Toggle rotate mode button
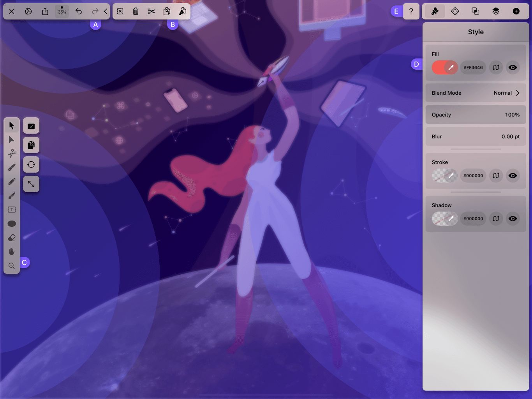The height and width of the screenshot is (399, 532). click(x=31, y=164)
